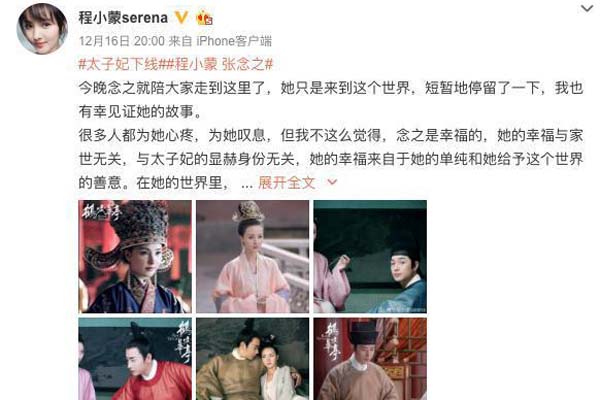The height and width of the screenshot is (400, 600).
Task: Open the post options chevron menu
Action: (587, 8)
